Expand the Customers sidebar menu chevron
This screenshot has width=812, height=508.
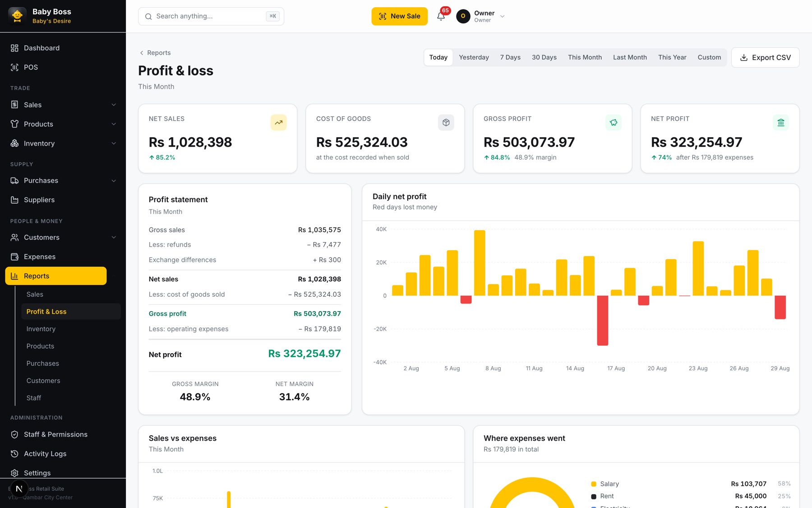tap(114, 238)
